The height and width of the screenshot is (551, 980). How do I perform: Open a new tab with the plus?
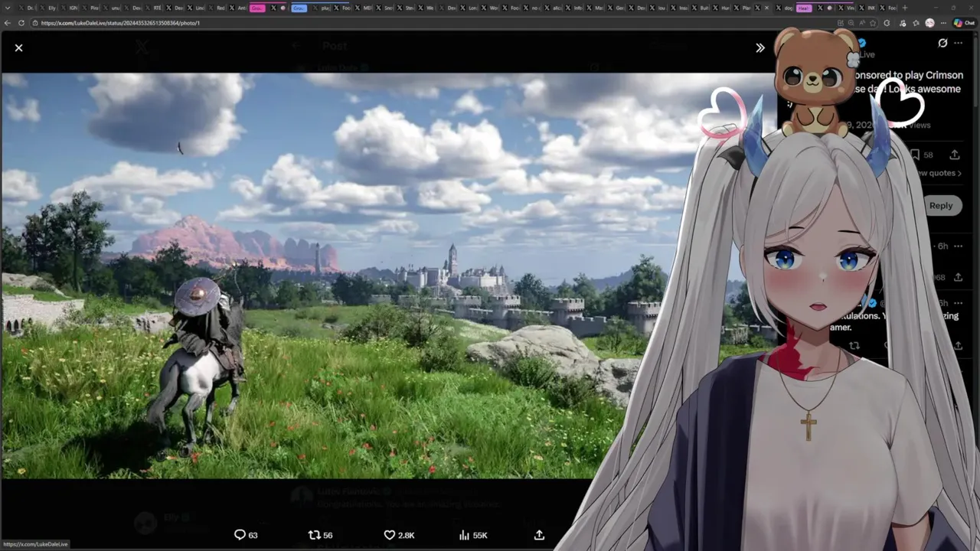pos(905,8)
